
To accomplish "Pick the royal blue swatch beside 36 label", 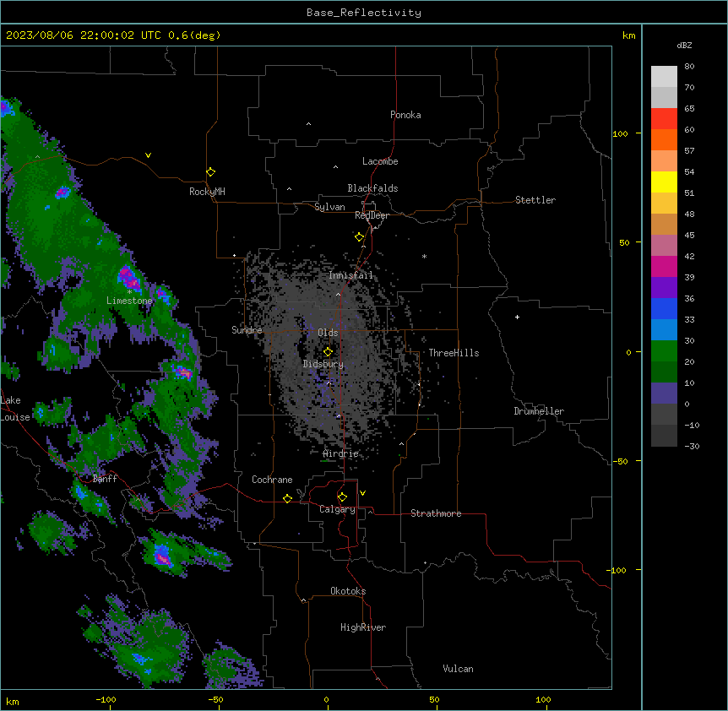I will [x=664, y=308].
